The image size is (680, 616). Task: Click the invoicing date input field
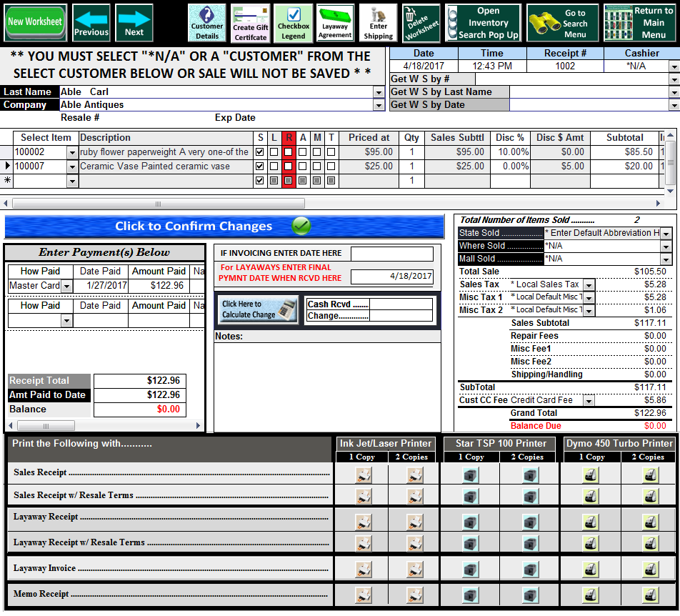[x=391, y=254]
